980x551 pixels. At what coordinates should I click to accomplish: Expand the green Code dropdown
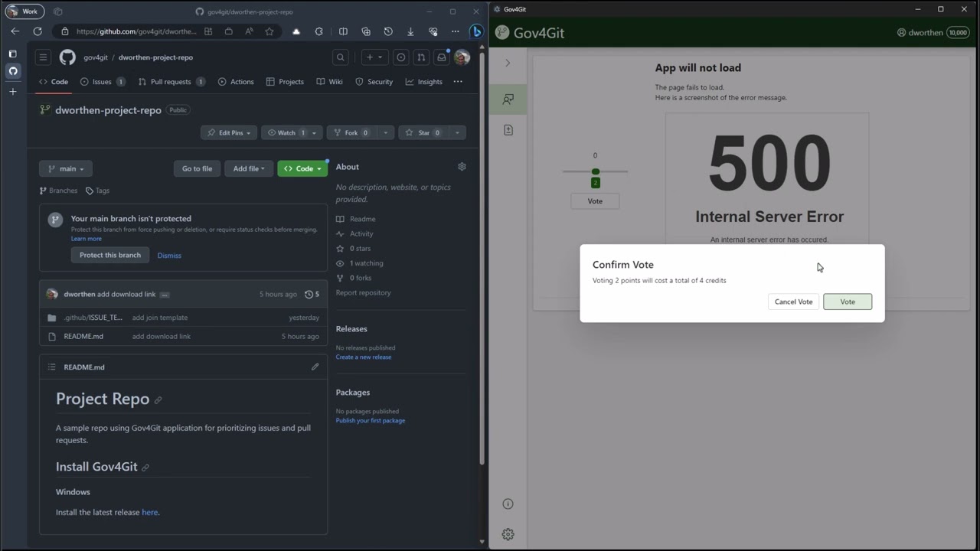(302, 168)
